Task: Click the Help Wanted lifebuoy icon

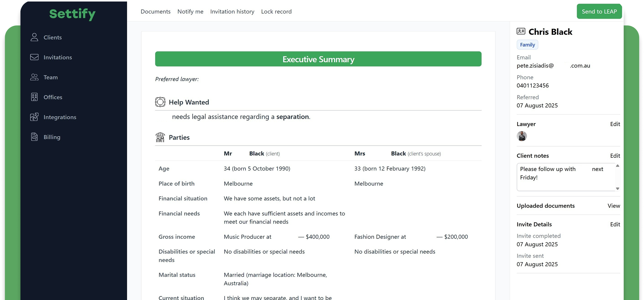Action: [160, 102]
